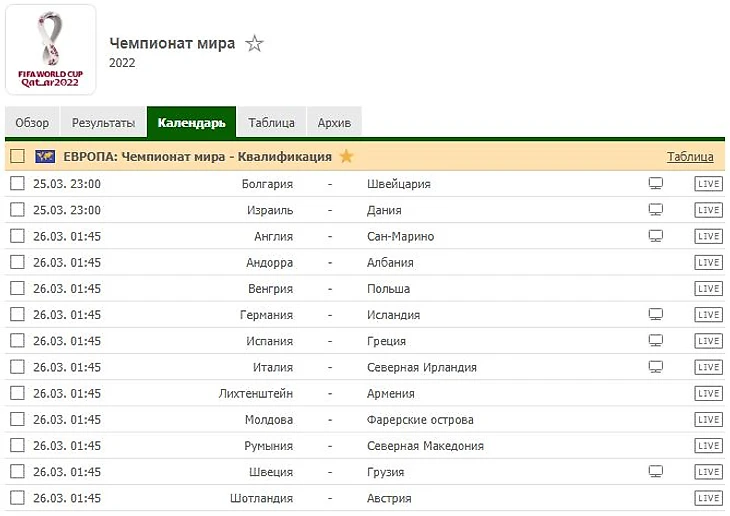Check the box for Андорра - Албания match
This screenshot has width=730, height=516.
[17, 262]
